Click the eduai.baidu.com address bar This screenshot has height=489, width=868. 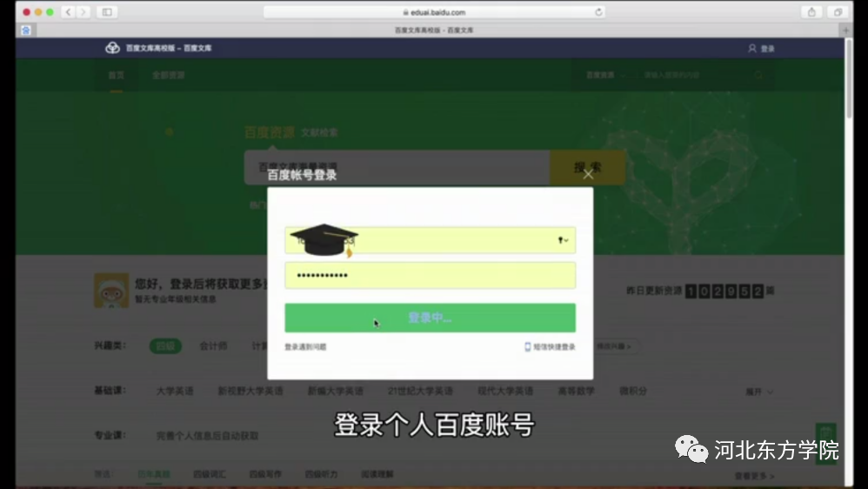pos(434,11)
